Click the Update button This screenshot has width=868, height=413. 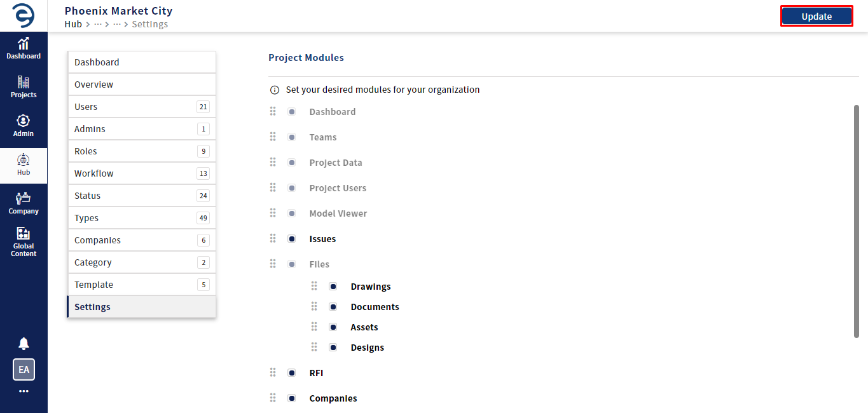816,17
